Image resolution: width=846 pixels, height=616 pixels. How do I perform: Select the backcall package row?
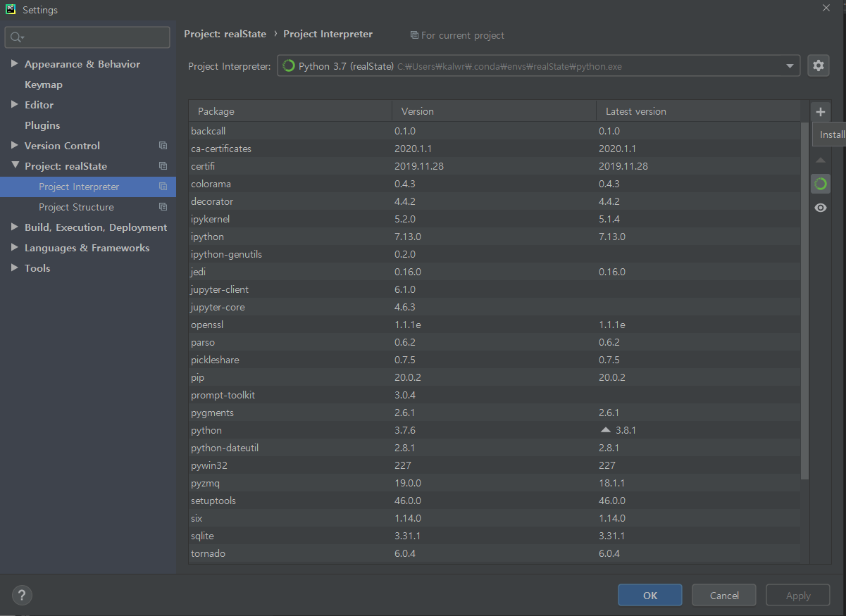pos(494,131)
